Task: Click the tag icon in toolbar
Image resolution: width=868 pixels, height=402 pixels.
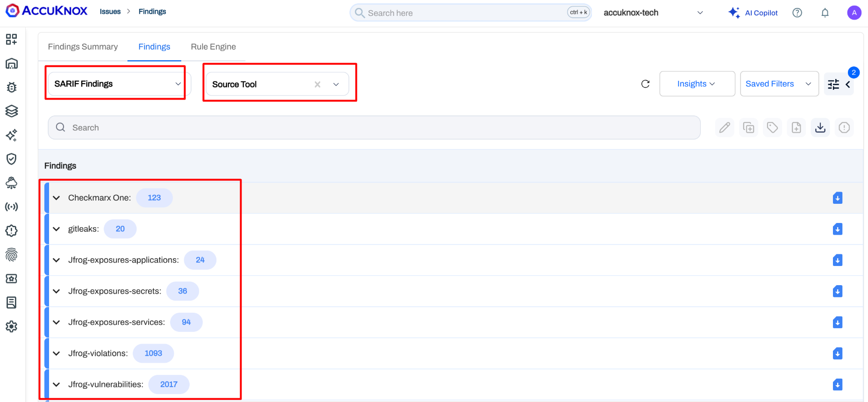Action: click(772, 128)
